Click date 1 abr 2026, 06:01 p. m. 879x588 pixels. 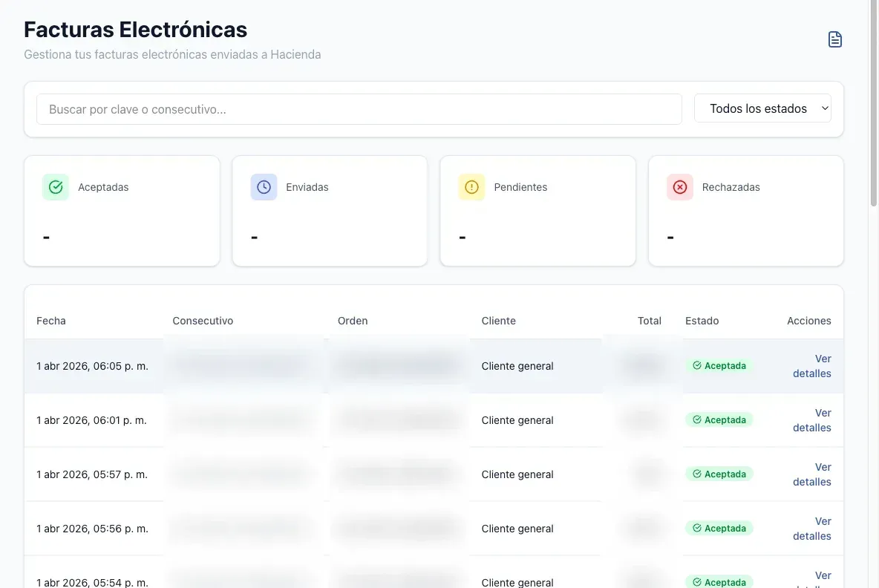[x=91, y=420]
